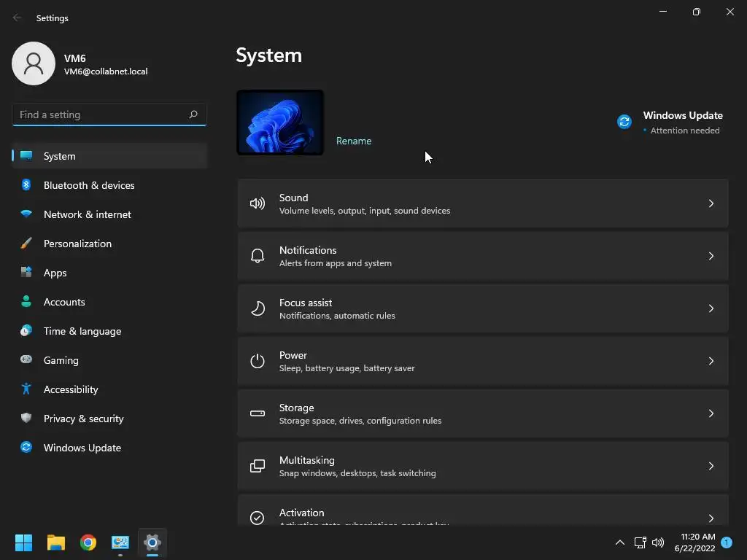The width and height of the screenshot is (747, 560).
Task: Show hidden tray icons chevron
Action: click(620, 542)
